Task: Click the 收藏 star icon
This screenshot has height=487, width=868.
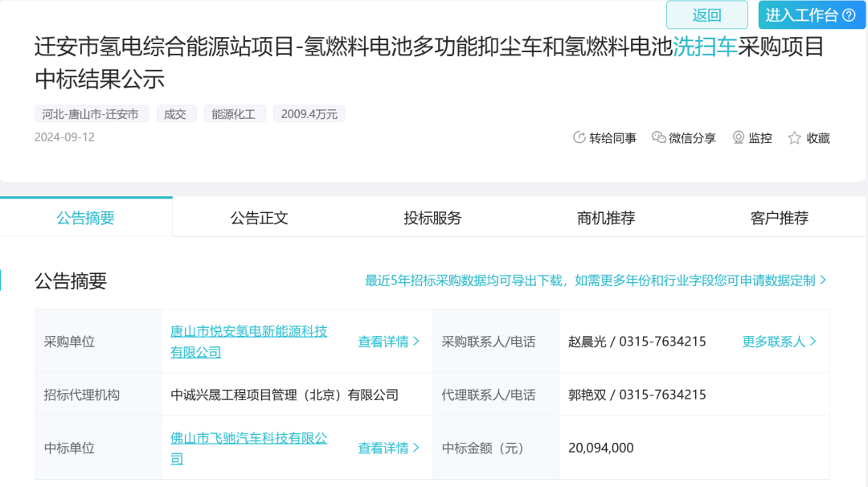Action: coord(794,137)
